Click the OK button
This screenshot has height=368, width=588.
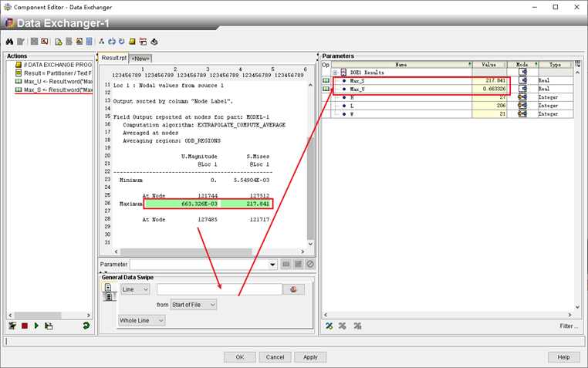(240, 357)
